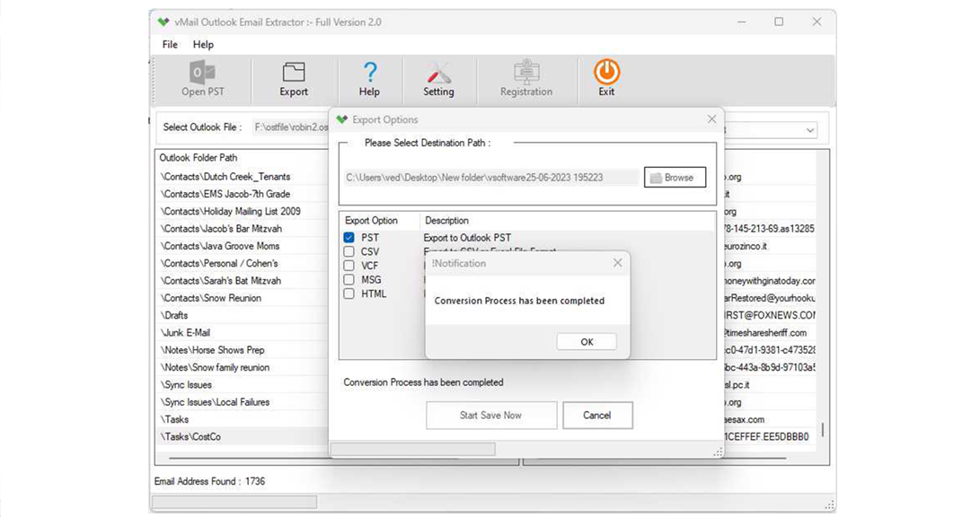
Task: Open the Help menu
Action: point(204,44)
